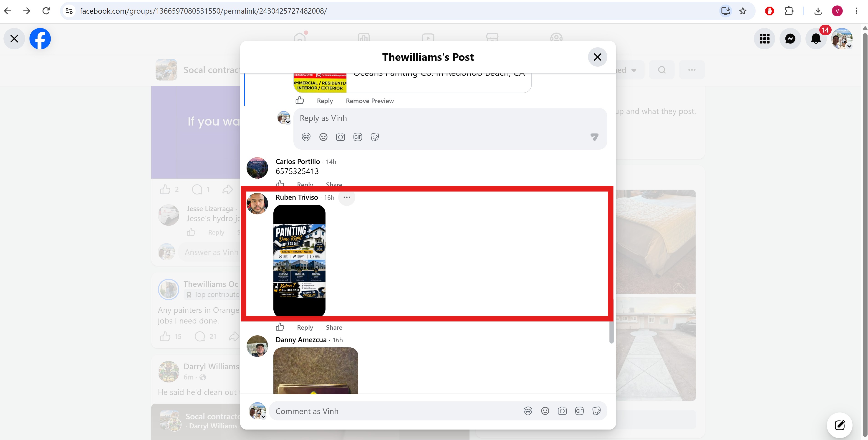Like the background post with 2 likes
Screen dimensions: 868x440
165,189
